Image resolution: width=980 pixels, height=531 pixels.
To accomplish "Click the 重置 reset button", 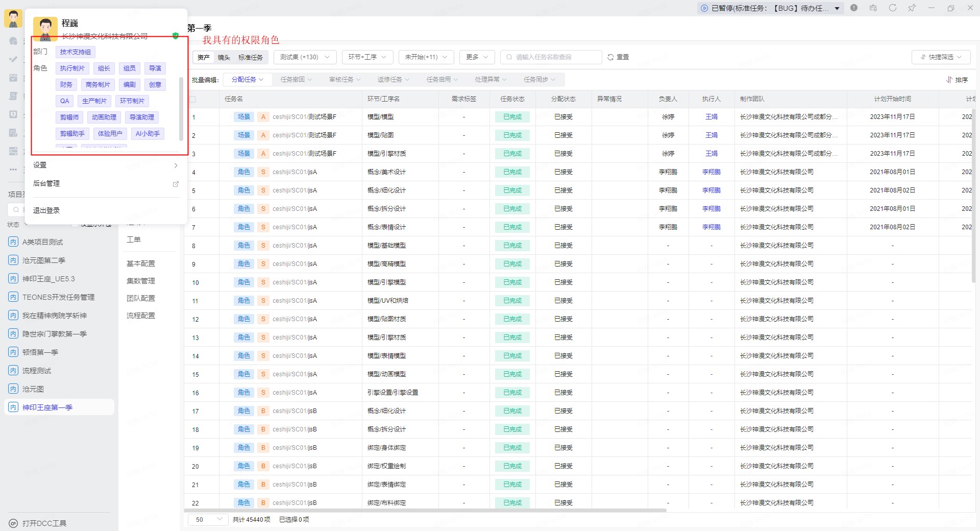I will pos(618,57).
